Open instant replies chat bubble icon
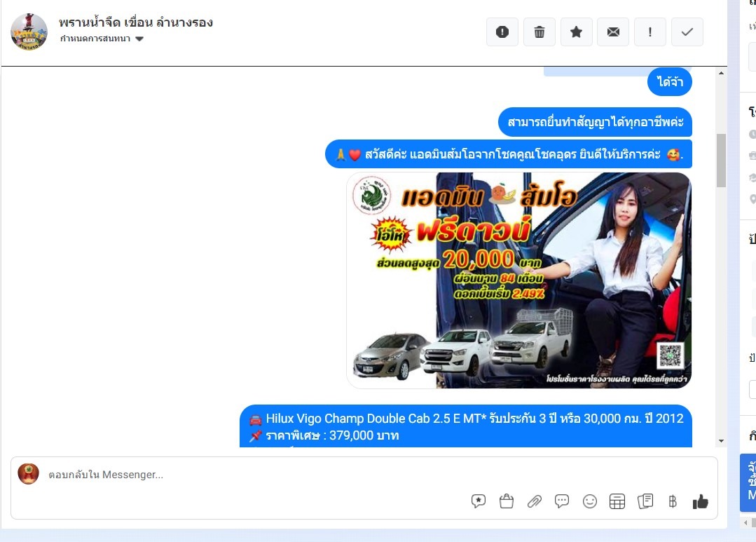The height and width of the screenshot is (542, 756). pos(562,501)
